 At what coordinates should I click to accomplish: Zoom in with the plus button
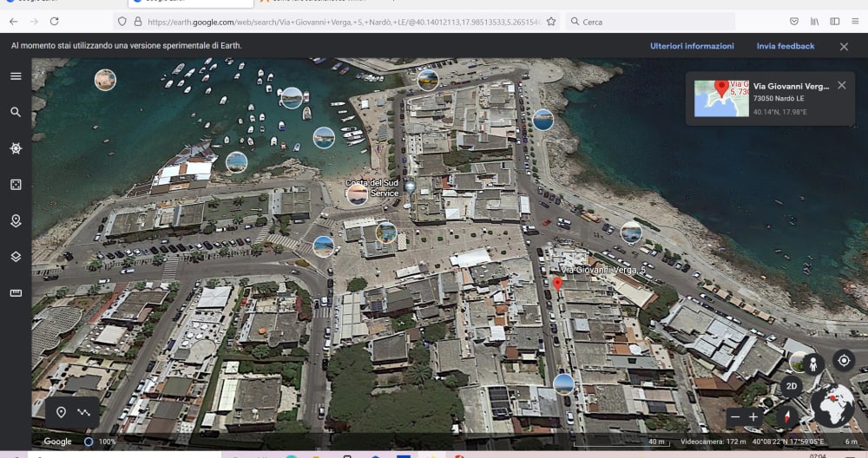click(x=753, y=417)
